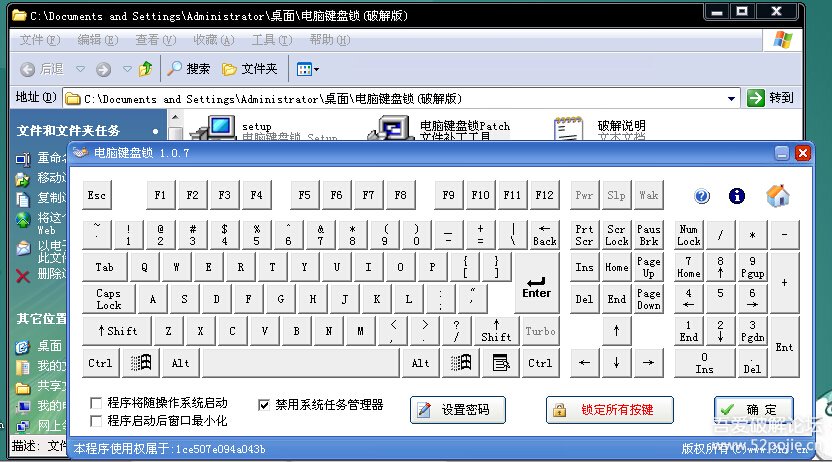
Task: Open the info icon in keyboard lock
Action: (x=738, y=196)
